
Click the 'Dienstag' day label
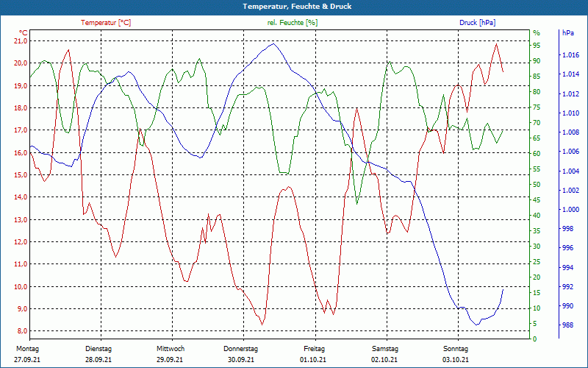[x=98, y=349]
